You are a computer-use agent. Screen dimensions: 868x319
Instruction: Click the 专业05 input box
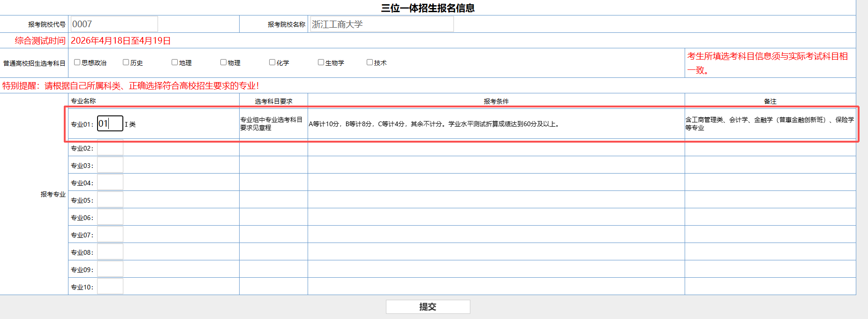110,200
